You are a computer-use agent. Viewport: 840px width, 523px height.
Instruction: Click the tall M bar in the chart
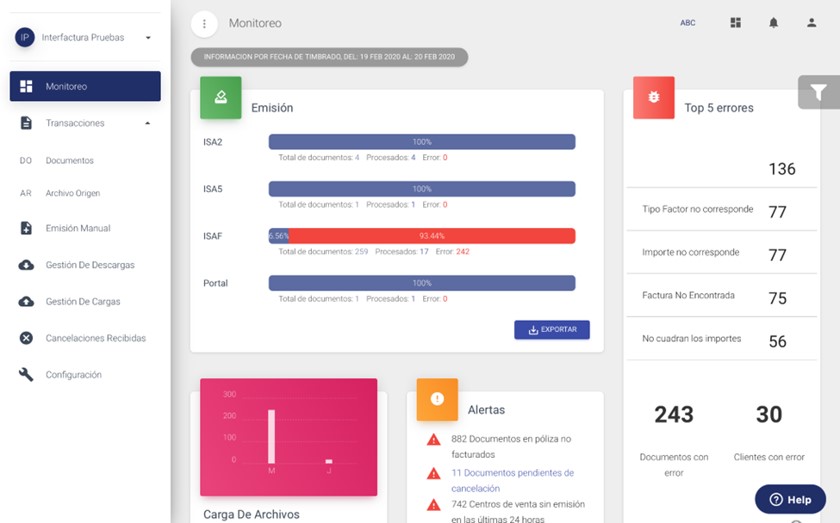[x=272, y=437]
